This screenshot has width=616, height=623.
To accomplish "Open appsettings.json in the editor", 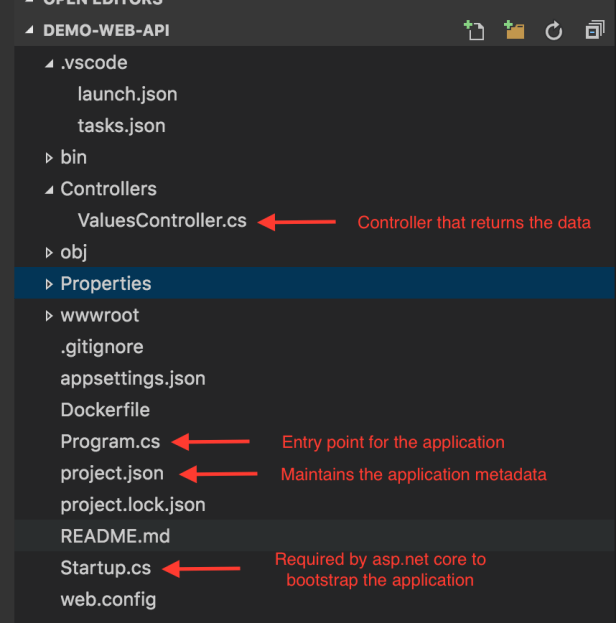I will tap(132, 379).
